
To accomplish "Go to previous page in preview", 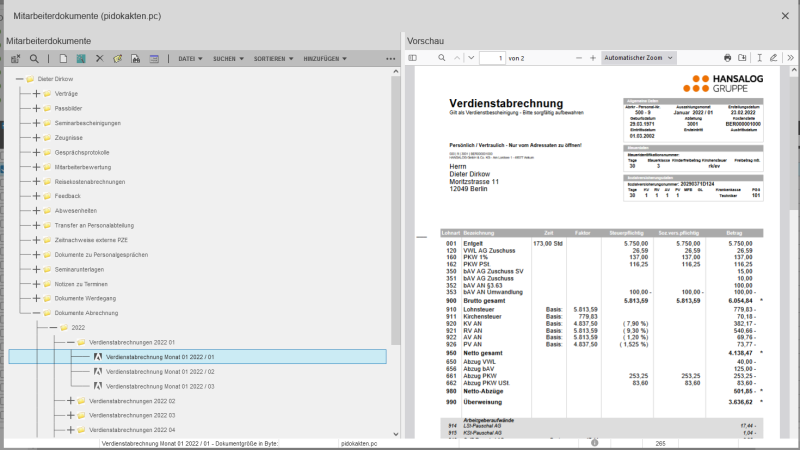I will pyautogui.click(x=457, y=58).
